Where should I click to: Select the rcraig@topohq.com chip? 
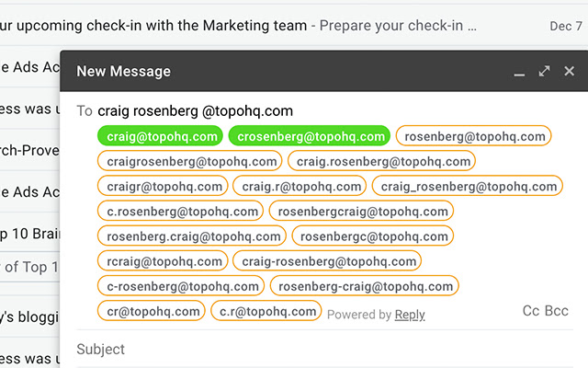click(x=164, y=260)
